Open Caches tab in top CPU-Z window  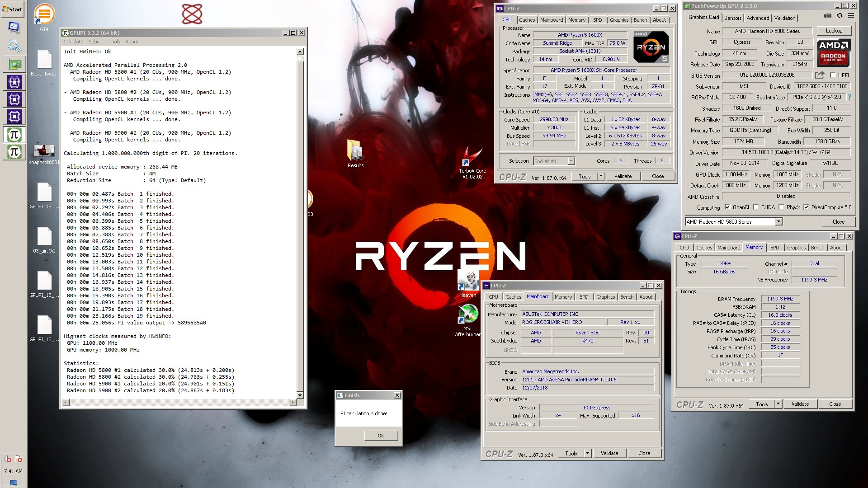[x=527, y=20]
